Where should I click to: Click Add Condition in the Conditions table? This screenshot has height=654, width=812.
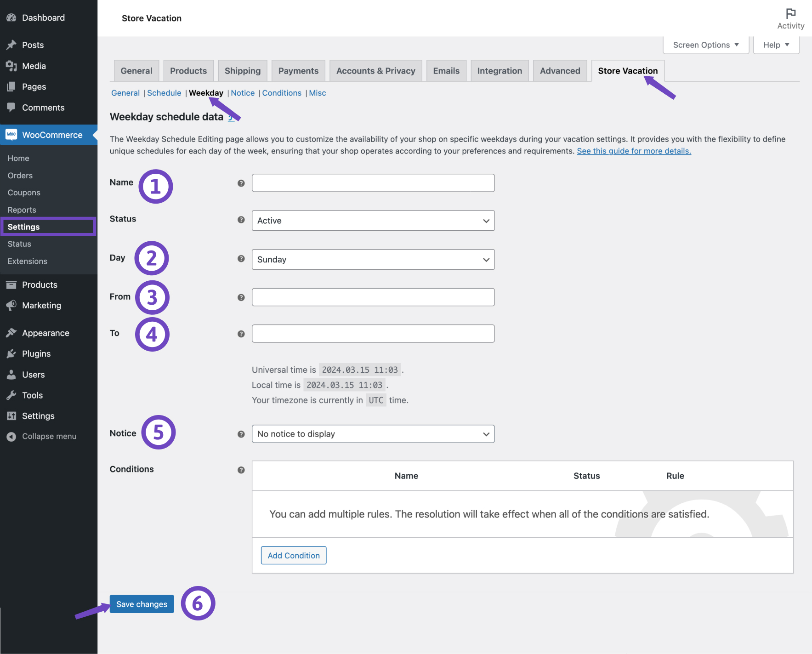click(x=293, y=555)
